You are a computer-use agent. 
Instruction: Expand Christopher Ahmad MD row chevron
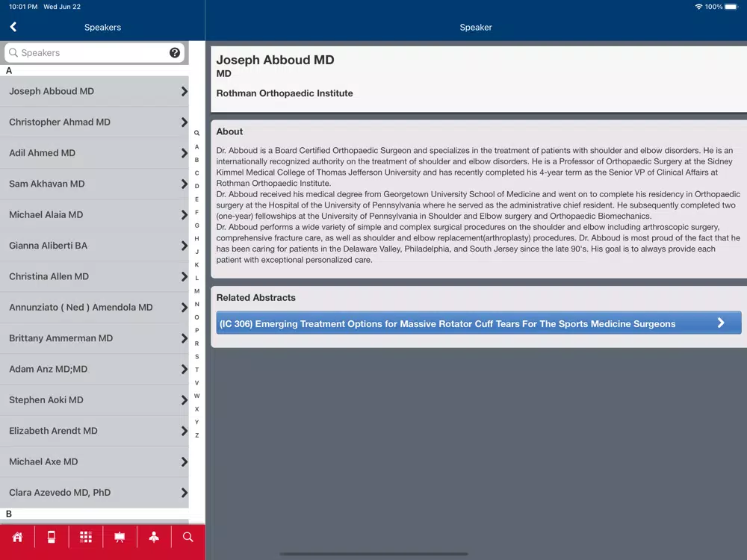(185, 122)
